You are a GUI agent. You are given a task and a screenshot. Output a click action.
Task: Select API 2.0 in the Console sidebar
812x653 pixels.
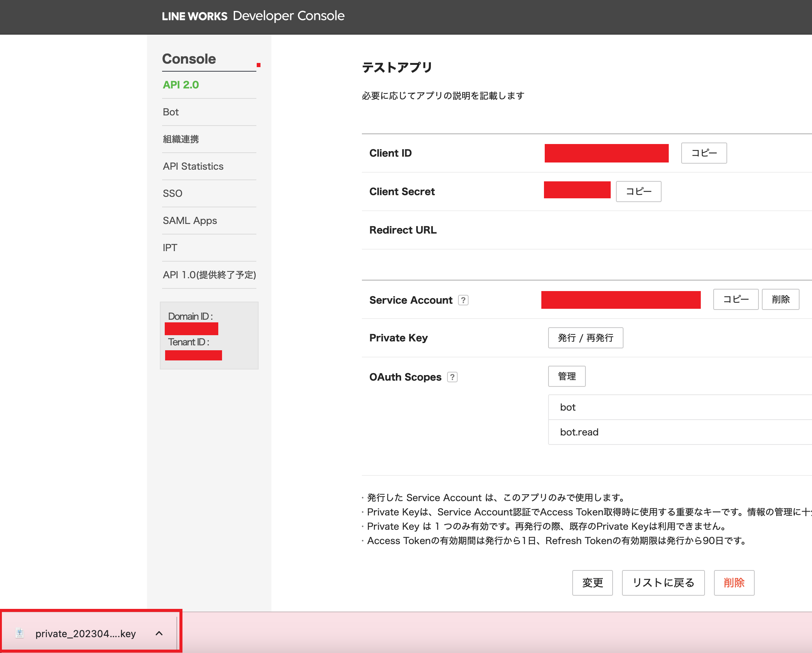(x=180, y=85)
